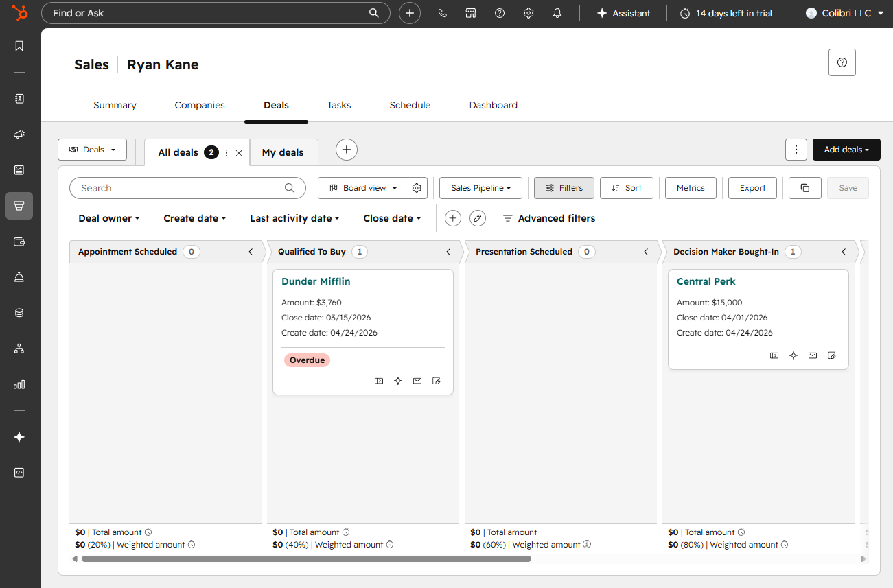893x588 pixels.
Task: Open the Deal owner filter dropdown
Action: tap(108, 217)
